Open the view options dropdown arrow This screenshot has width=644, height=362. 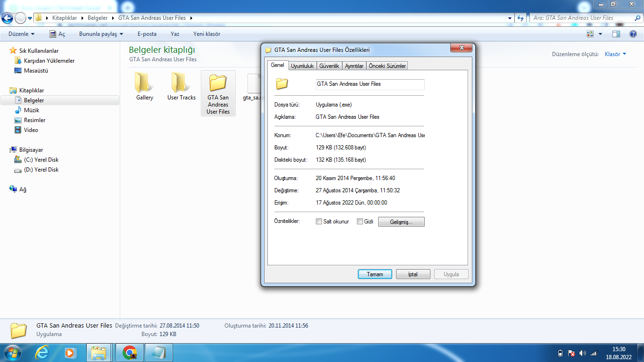(600, 34)
